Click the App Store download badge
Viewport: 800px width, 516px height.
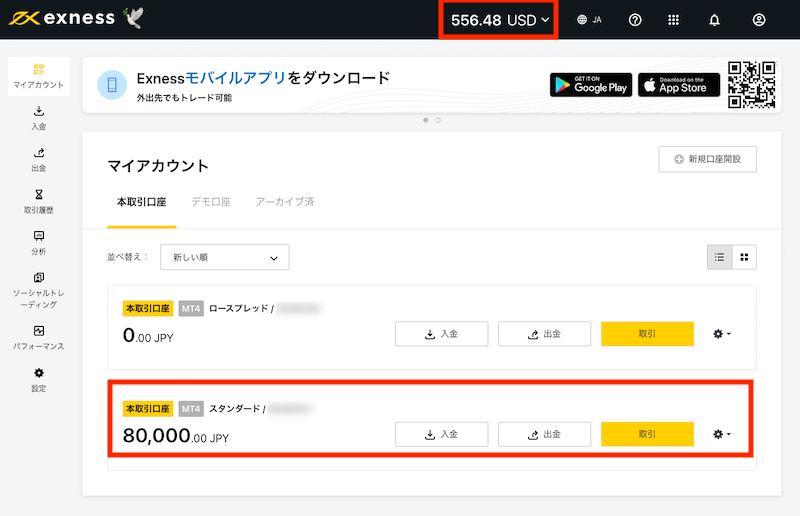pos(679,85)
